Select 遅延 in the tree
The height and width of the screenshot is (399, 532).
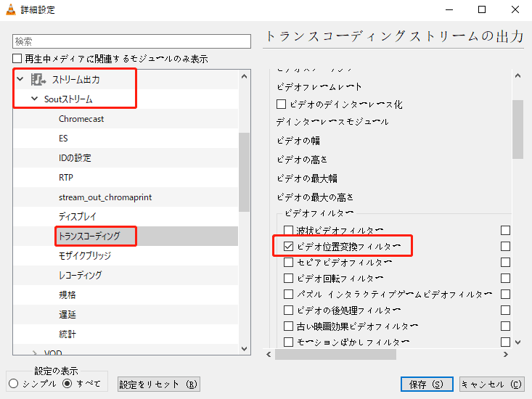[67, 314]
